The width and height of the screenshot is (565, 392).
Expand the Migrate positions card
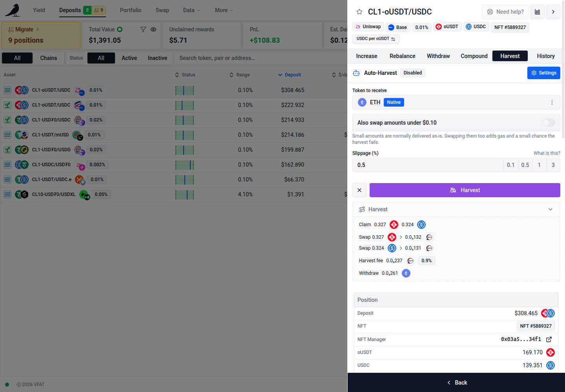[41, 35]
